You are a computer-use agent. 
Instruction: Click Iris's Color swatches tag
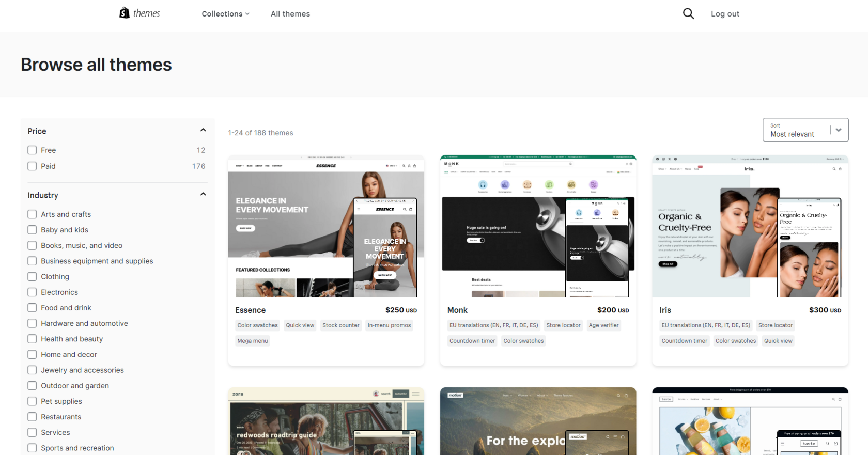click(736, 341)
